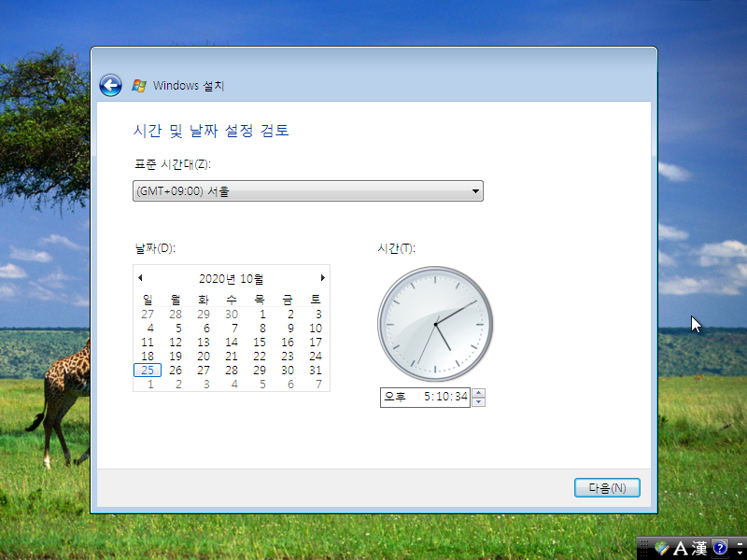
Task: Open the language bar help icon
Action: [720, 548]
